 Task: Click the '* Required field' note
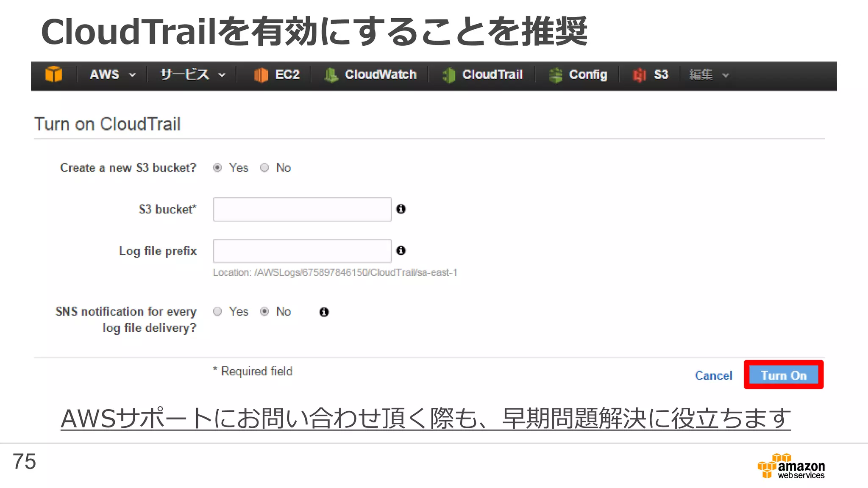tap(253, 371)
